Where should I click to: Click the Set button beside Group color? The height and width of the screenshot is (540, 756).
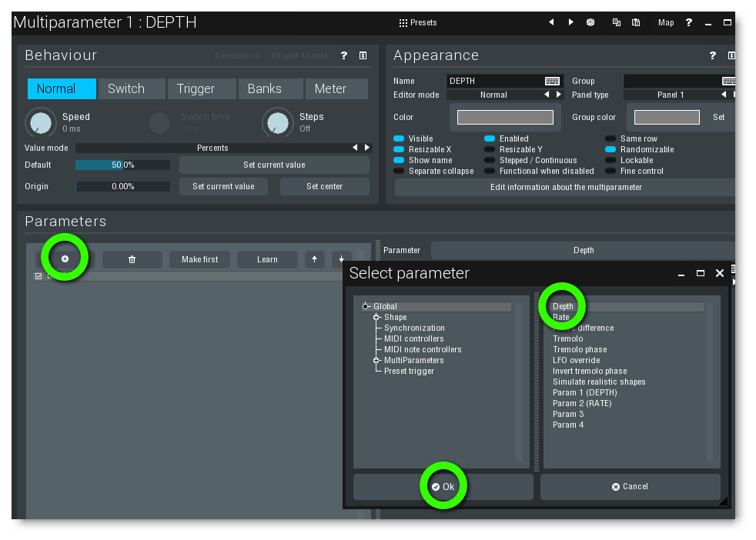pos(719,117)
